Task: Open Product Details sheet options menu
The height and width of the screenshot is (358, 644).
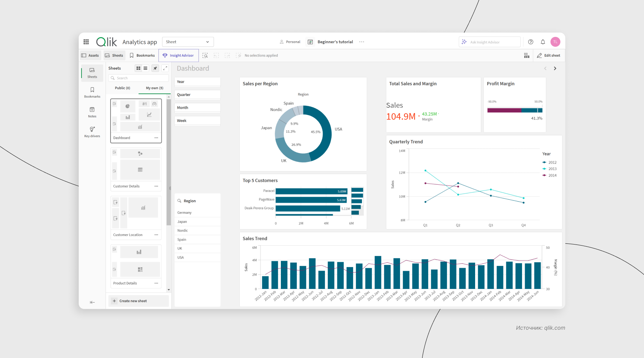Action: [x=156, y=283]
